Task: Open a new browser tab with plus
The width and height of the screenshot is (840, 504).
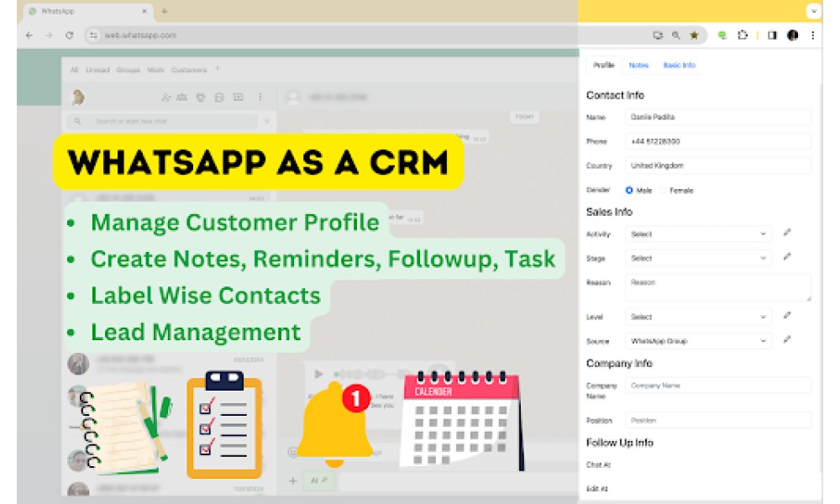Action: pos(165,11)
